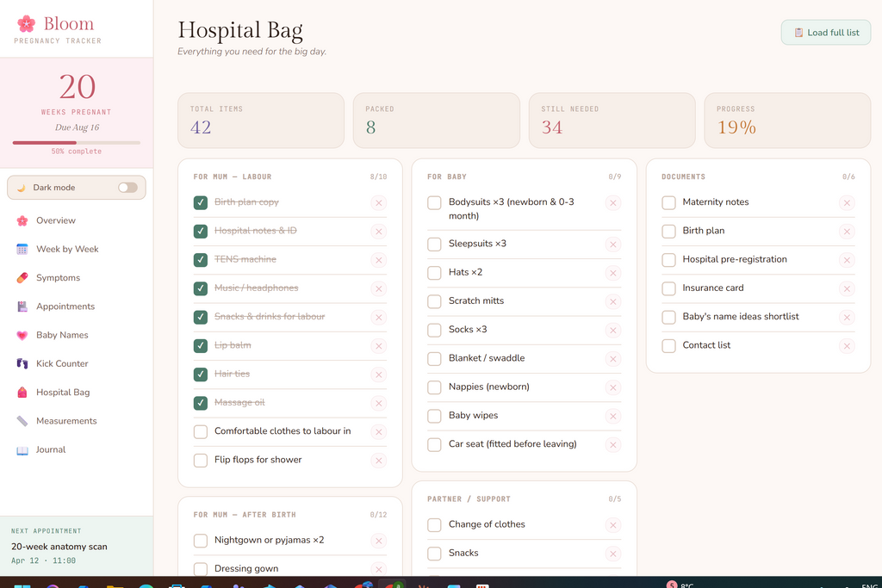Viewport: 882px width, 588px height.
Task: Click the Progress 19% stat card
Action: 787,121
